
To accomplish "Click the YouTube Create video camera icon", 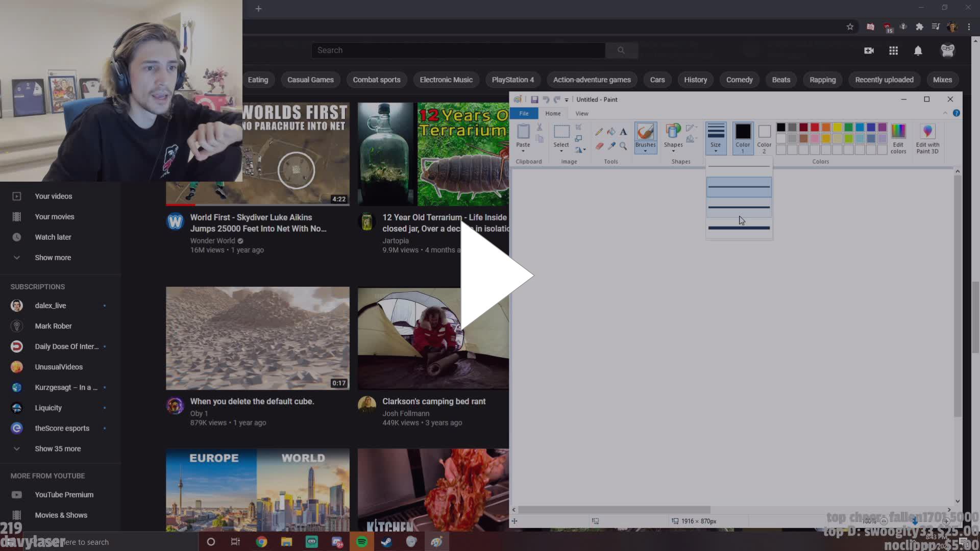I will coord(869,51).
